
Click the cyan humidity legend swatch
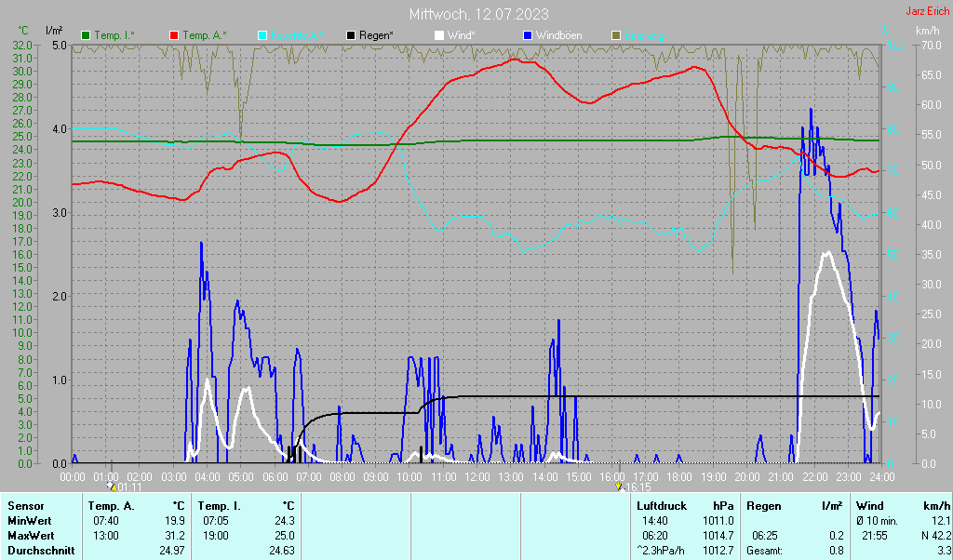[x=262, y=35]
